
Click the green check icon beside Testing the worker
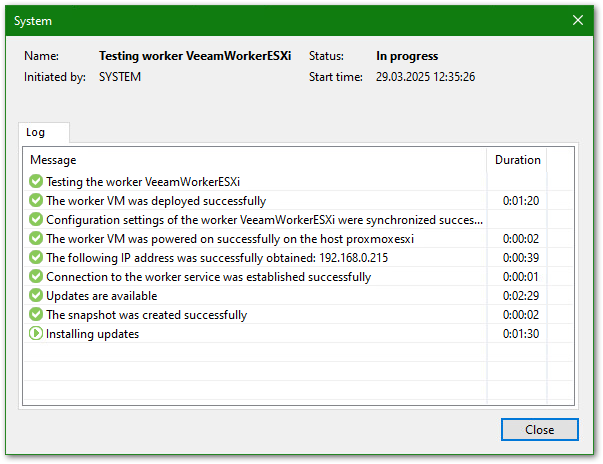point(36,182)
